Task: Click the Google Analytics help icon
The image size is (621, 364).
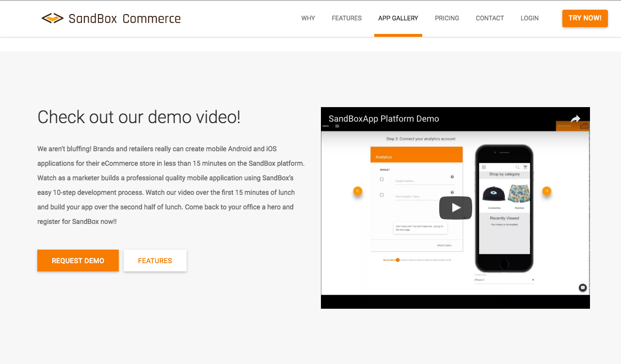Action: pos(452,177)
